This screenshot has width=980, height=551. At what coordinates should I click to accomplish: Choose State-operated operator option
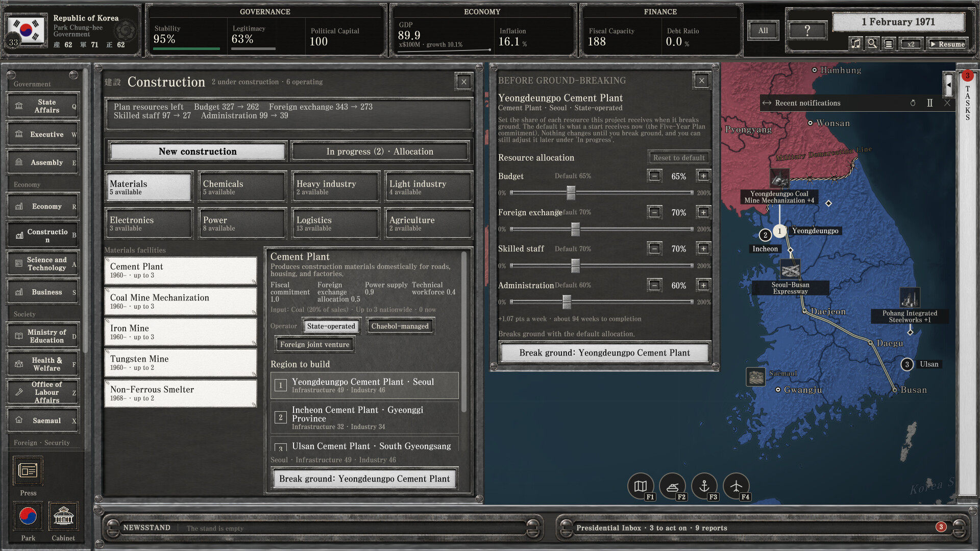pos(331,326)
